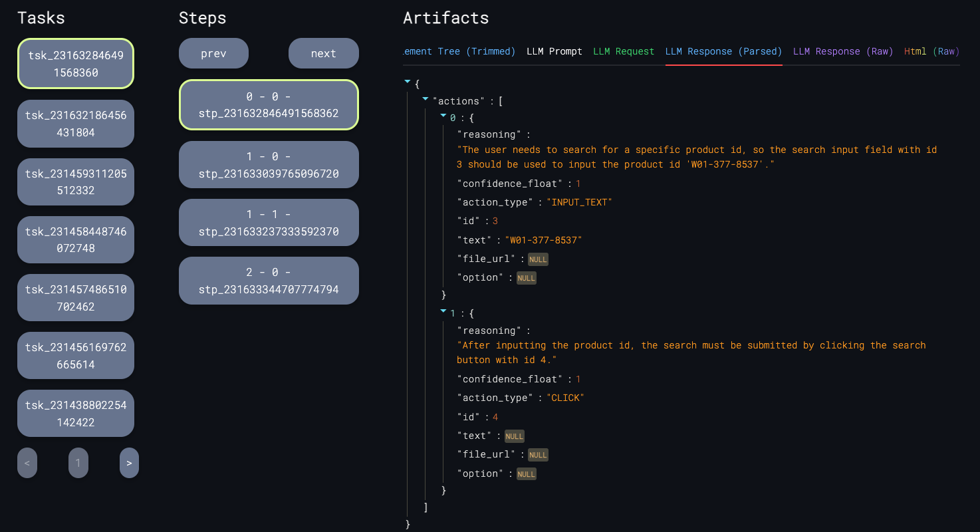Open the LLM Response (Raw) tab
Screen dimensions: 980x532
pos(842,51)
